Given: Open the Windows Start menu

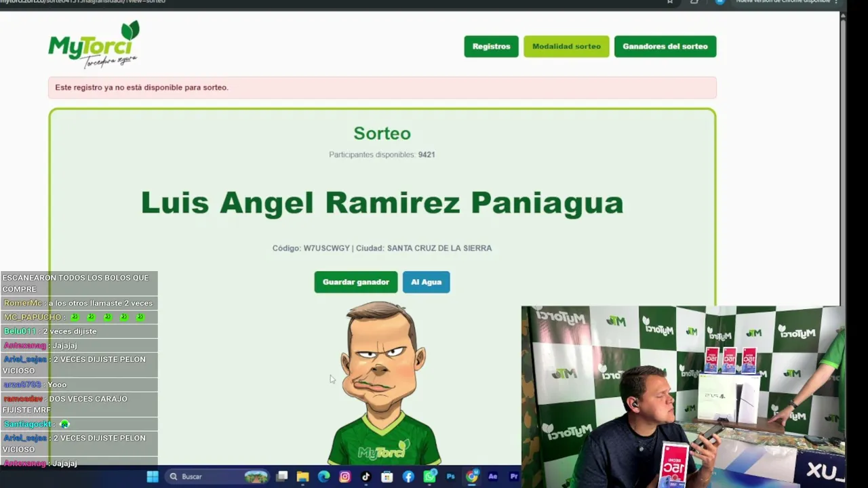Looking at the screenshot, I should (153, 476).
